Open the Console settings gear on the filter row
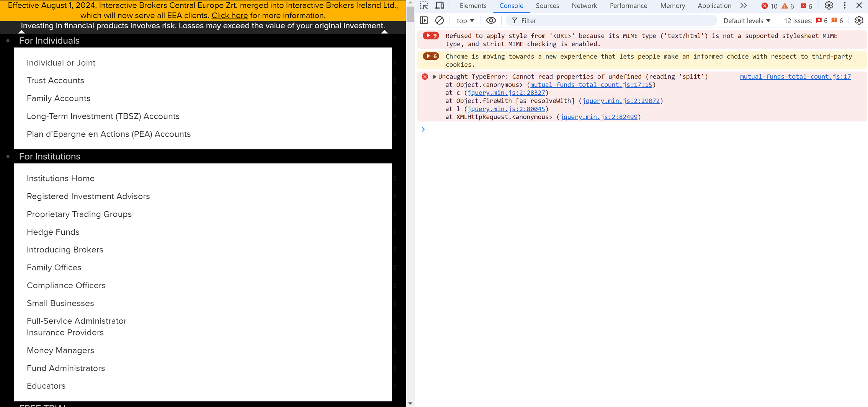The image size is (868, 407). (859, 21)
